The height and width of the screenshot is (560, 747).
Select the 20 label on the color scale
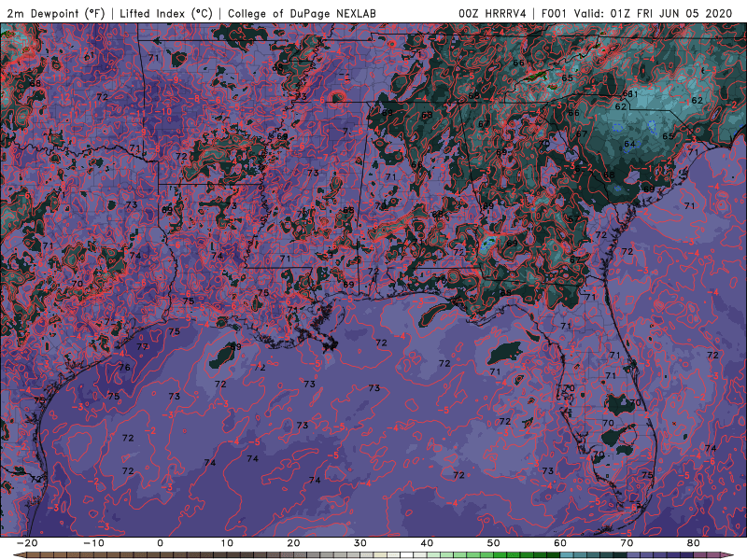coord(293,543)
